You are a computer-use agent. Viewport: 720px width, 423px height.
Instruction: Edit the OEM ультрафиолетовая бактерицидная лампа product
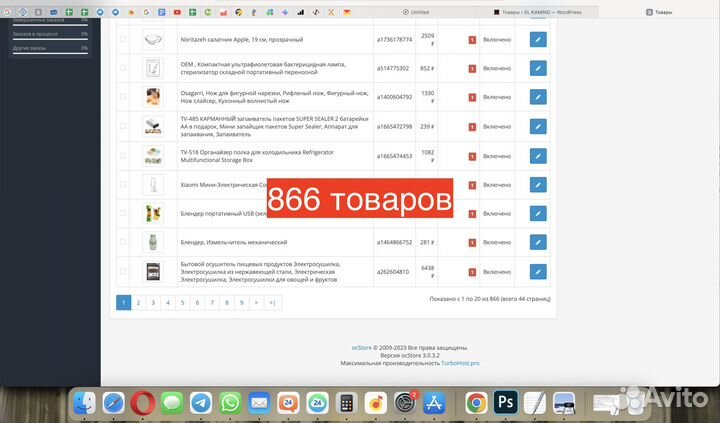(538, 68)
